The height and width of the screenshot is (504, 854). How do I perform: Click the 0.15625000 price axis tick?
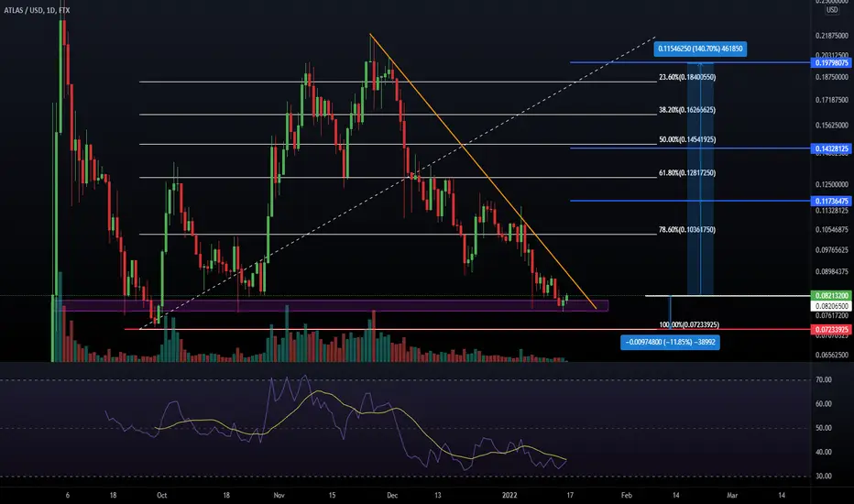coord(832,125)
